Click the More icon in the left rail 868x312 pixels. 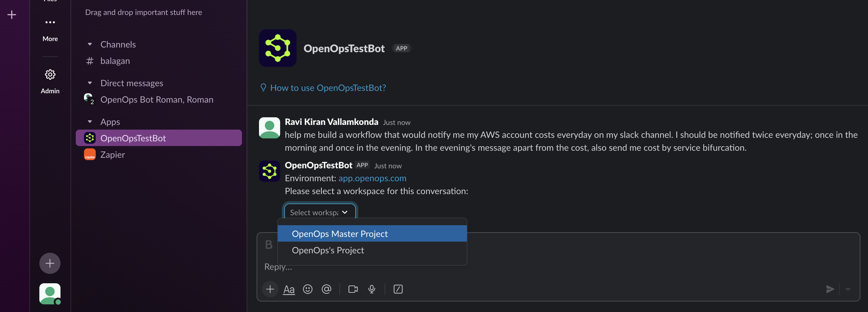click(50, 22)
